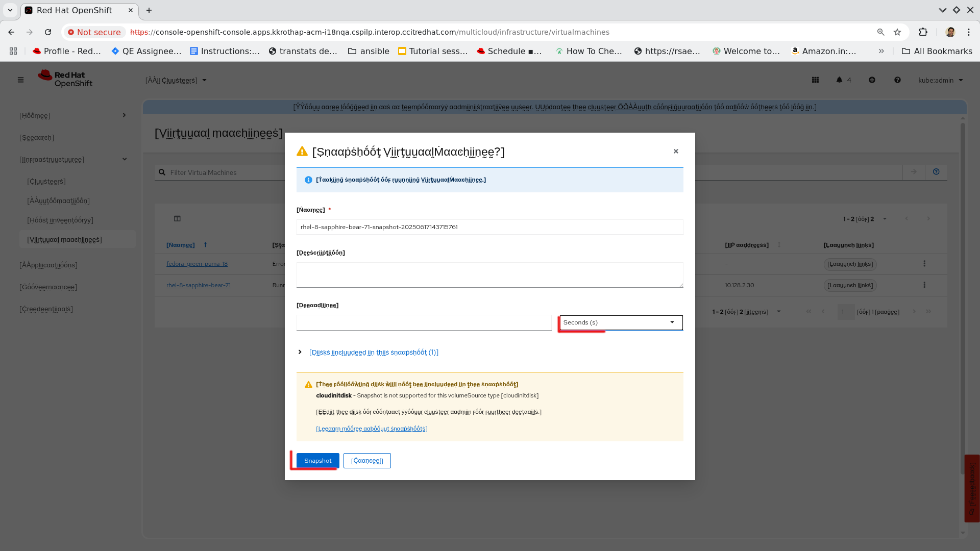Select Governance in the sidebar
980x551 pixels.
pos(48,287)
